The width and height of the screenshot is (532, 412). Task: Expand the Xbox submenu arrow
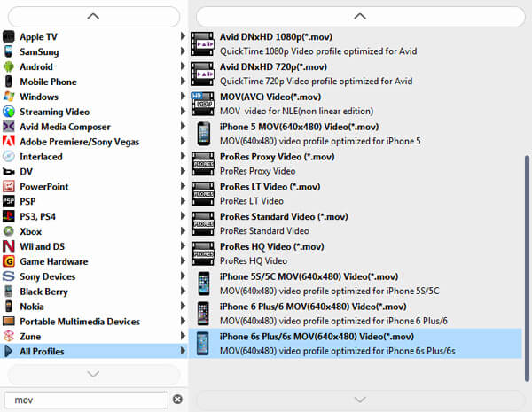pos(183,230)
